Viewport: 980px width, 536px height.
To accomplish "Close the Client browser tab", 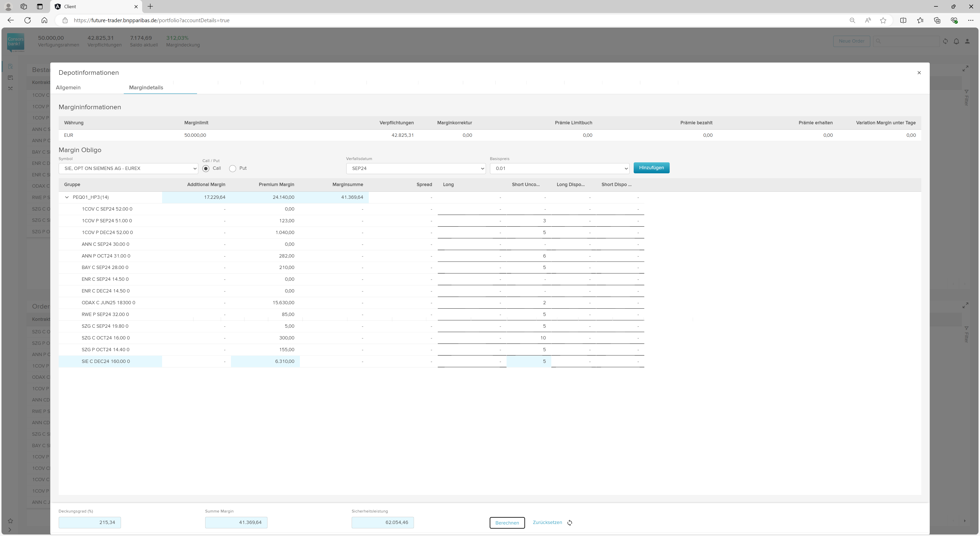I will coord(136,6).
